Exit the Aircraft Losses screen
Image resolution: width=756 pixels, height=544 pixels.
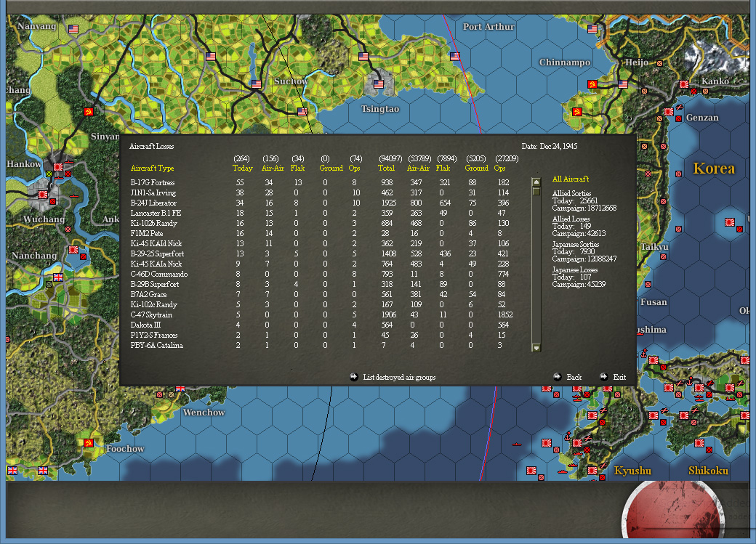pyautogui.click(x=619, y=377)
